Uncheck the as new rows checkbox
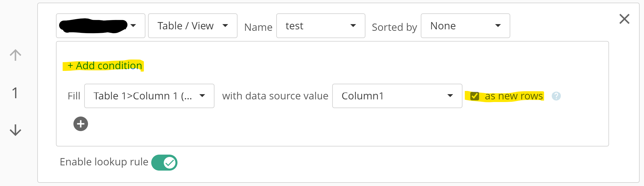Screen dimensions: 644x186 coord(475,96)
